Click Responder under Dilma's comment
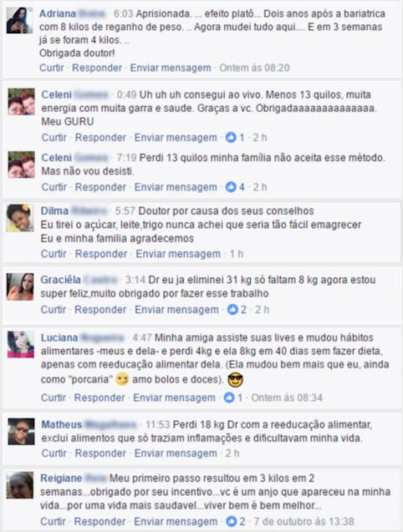The image size is (403, 532). click(x=101, y=254)
